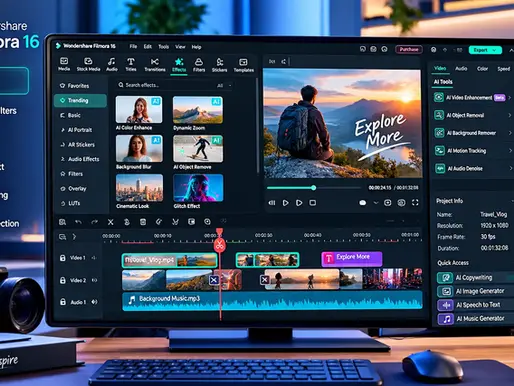The height and width of the screenshot is (386, 514).
Task: Open AI Image Generator quick access
Action: (x=475, y=291)
